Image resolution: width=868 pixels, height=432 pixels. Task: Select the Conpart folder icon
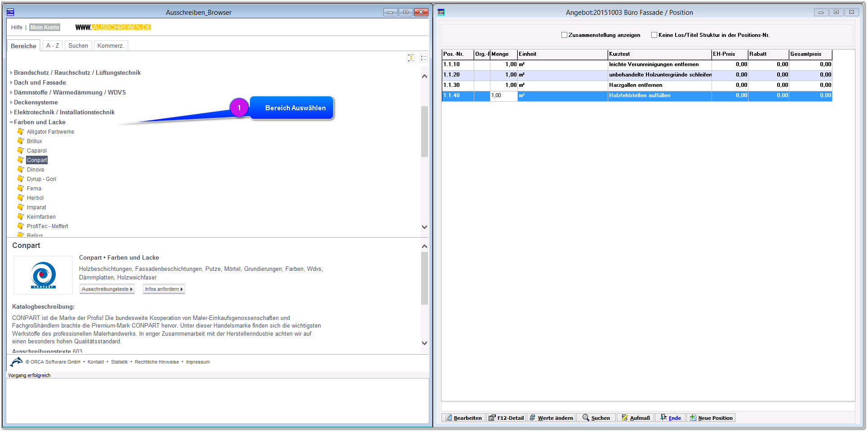point(20,160)
